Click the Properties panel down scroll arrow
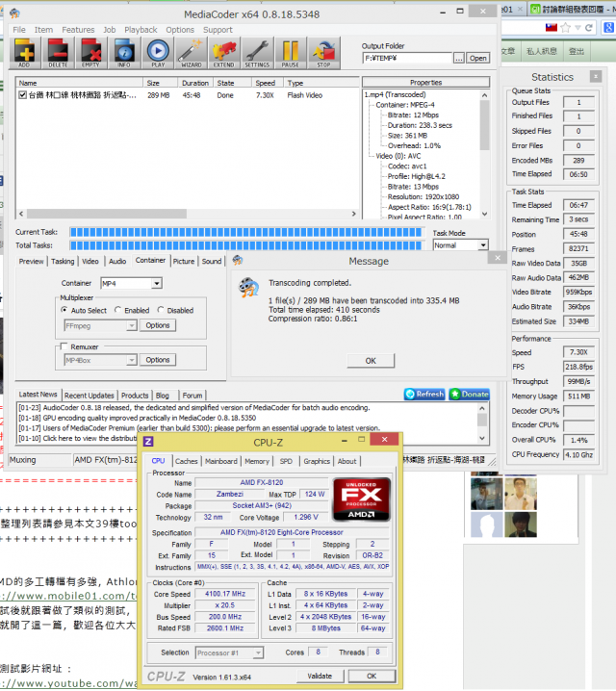This screenshot has width=616, height=691. 485,214
